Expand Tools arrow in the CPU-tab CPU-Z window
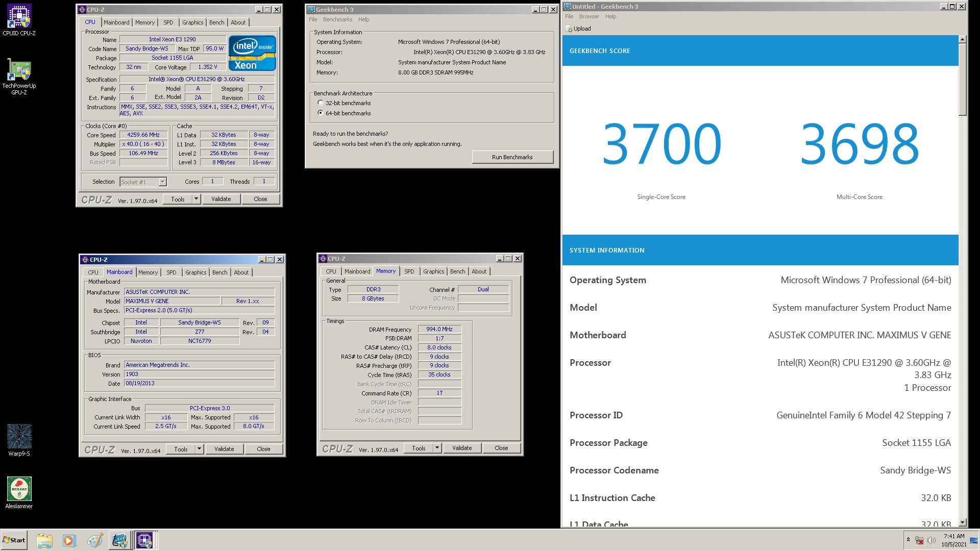The width and height of the screenshot is (980, 551). point(196,199)
